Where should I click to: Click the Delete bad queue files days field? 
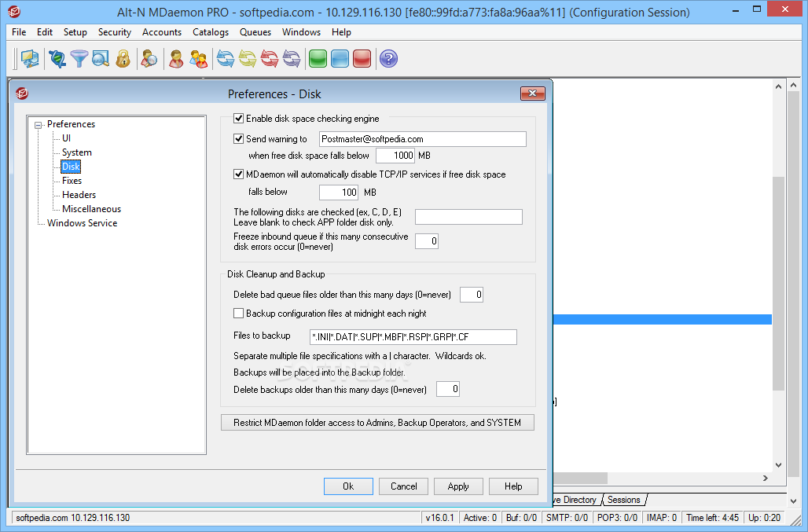(472, 295)
